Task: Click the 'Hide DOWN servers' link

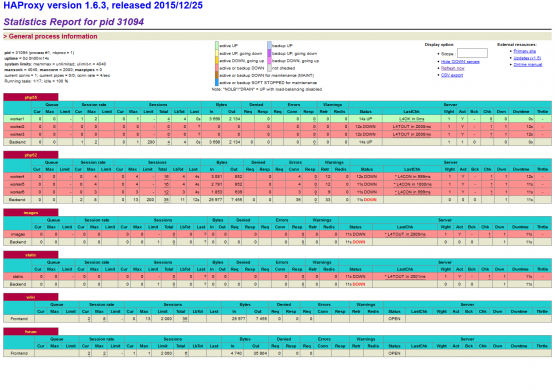Action: [x=460, y=62]
